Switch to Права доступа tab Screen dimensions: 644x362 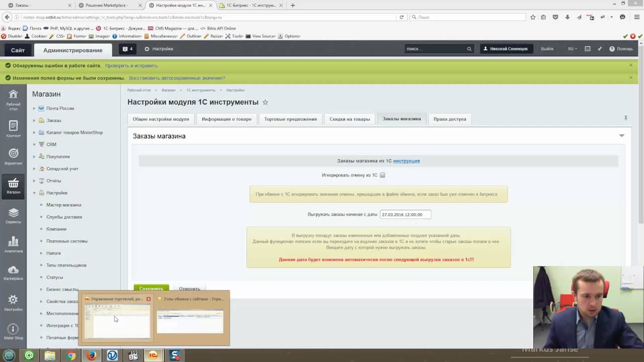(450, 119)
